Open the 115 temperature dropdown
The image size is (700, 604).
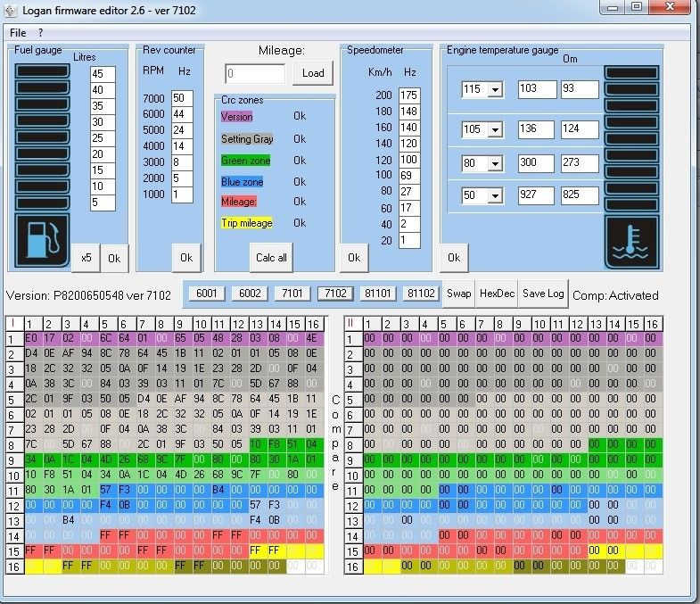click(495, 89)
